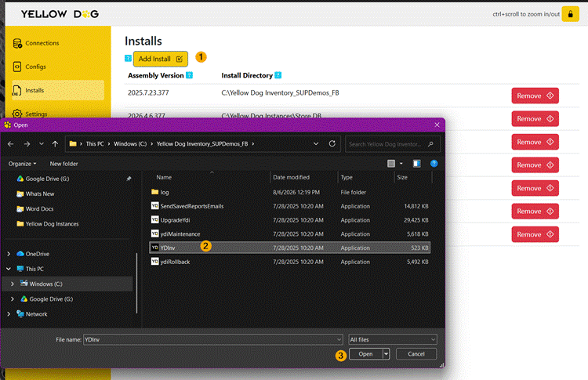The image size is (588, 380).
Task: Go back in the Open dialog
Action: pyautogui.click(x=10, y=144)
